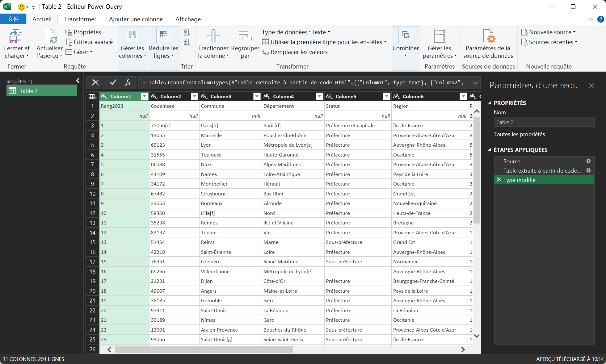This screenshot has width=606, height=364.
Task: Open gear for Table extraite à partir step
Action: click(x=588, y=170)
